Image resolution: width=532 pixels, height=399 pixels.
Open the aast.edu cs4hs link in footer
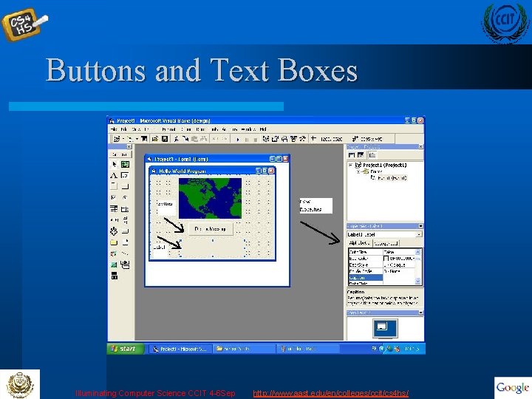tap(331, 393)
